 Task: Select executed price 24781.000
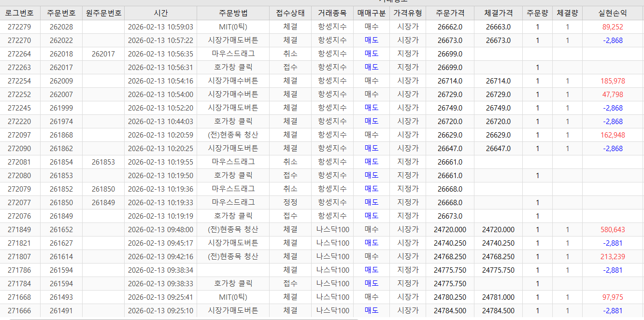click(498, 297)
